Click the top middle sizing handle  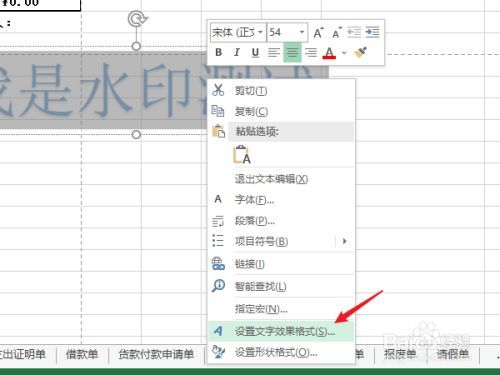point(136,46)
